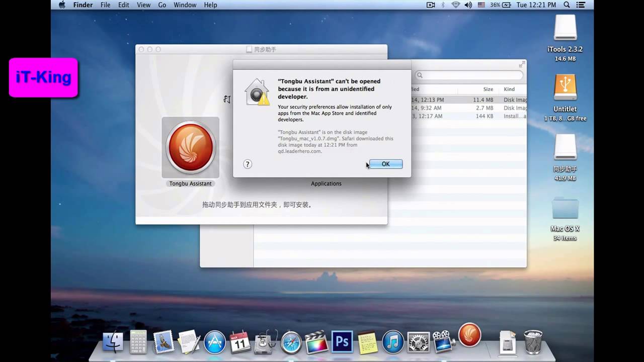
Task: Open App Store from the Dock
Action: (x=215, y=342)
